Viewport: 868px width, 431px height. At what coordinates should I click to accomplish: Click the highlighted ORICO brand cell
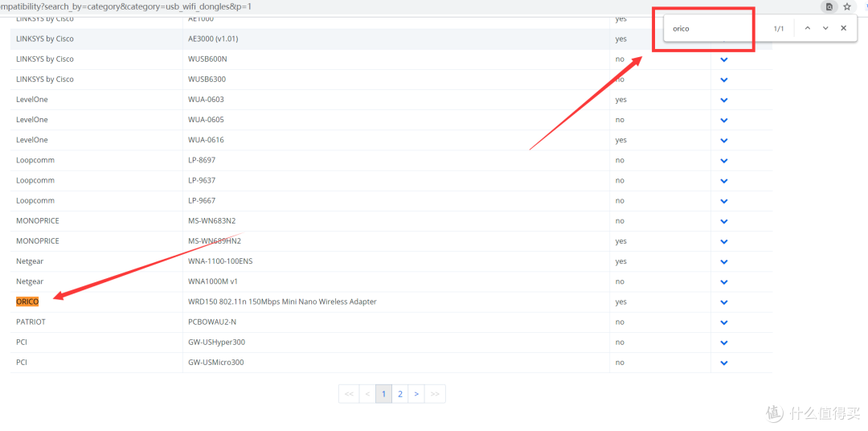pyautogui.click(x=27, y=302)
